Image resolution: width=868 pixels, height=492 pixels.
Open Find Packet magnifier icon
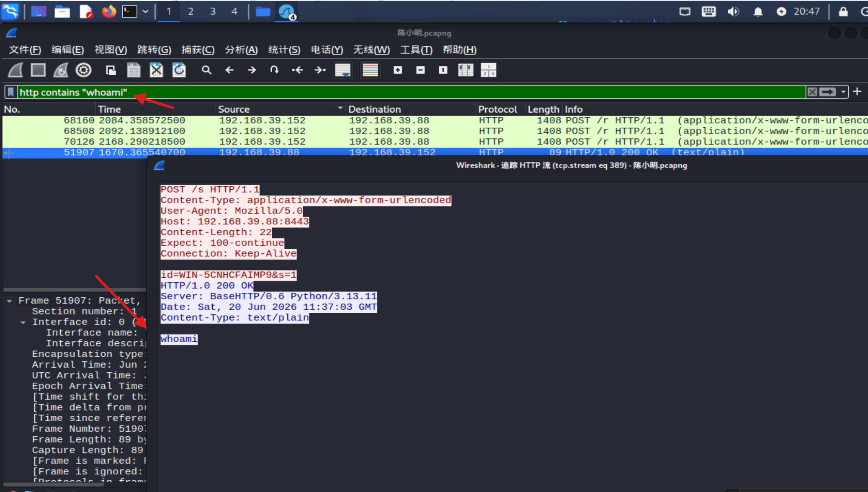pyautogui.click(x=206, y=70)
